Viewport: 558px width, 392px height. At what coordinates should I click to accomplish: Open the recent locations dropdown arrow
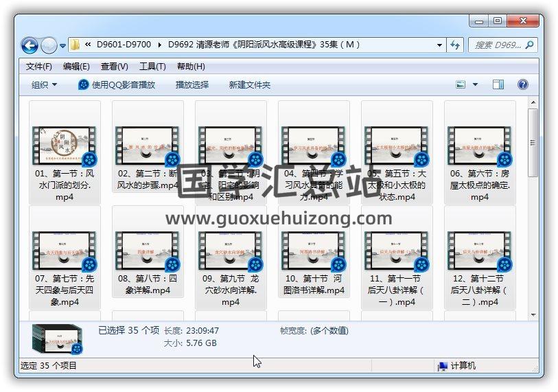click(62, 45)
